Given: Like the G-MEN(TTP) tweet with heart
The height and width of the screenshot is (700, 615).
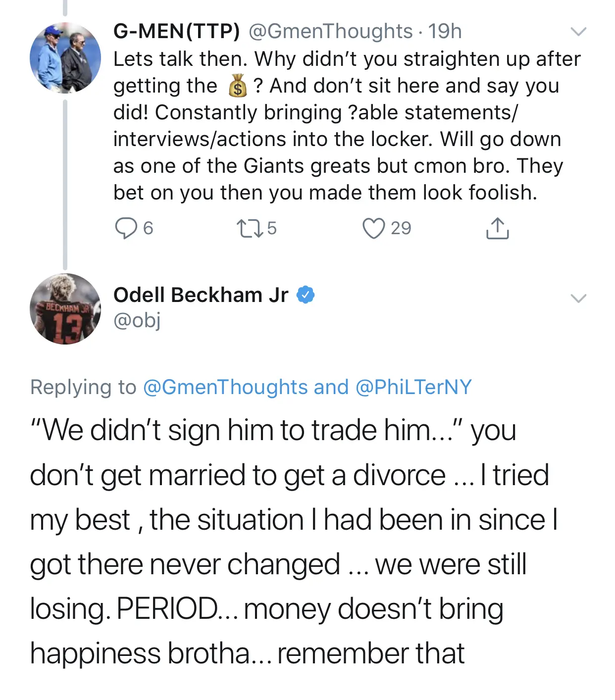Looking at the screenshot, I should click(x=373, y=228).
